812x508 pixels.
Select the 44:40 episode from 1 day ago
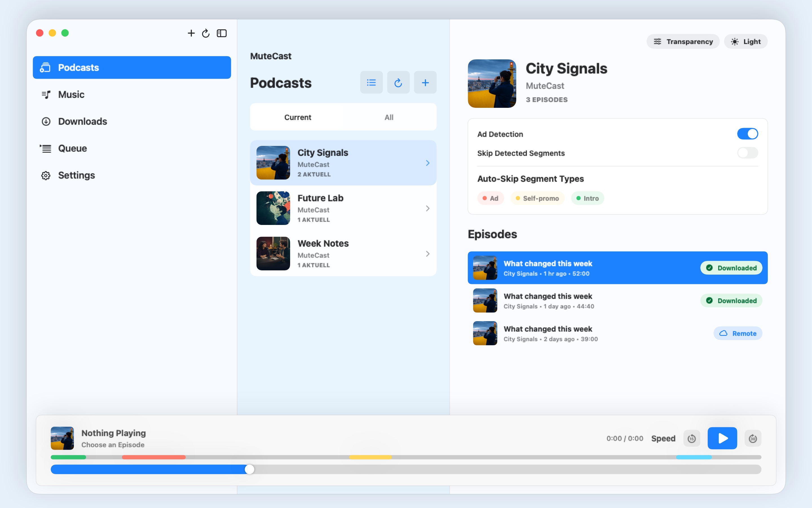tap(618, 301)
